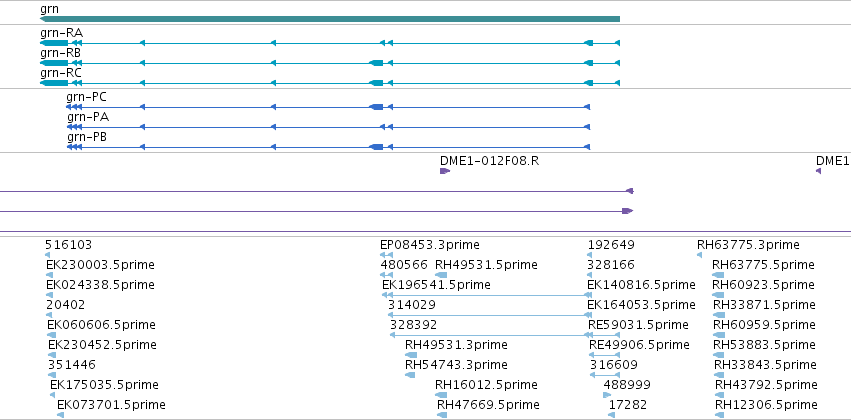
Task: Select EP08453.3prime EST label
Action: click(430, 245)
